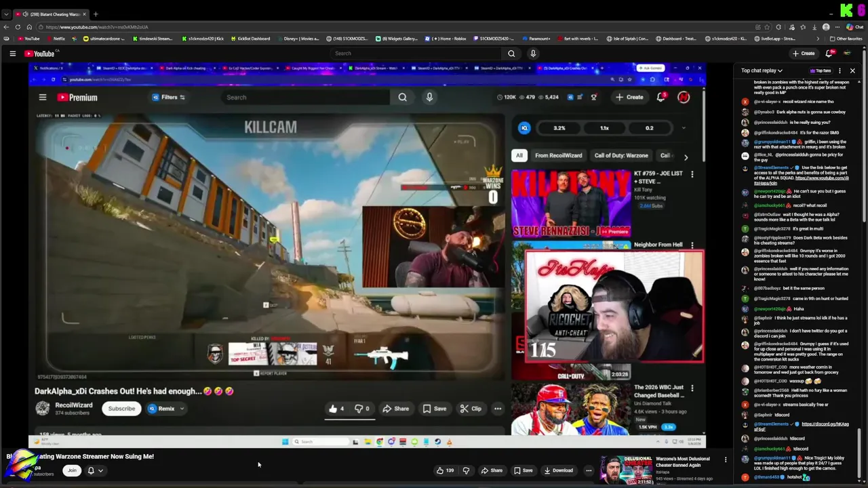Open the chat panel three-dot options
Screen dimensions: 868x488
pos(840,70)
